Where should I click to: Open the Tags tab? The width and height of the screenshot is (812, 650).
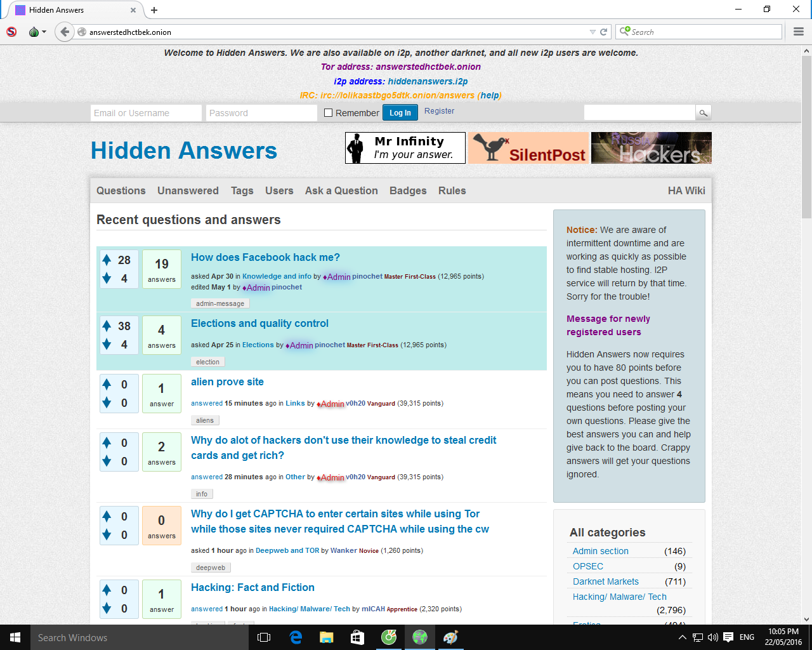click(242, 190)
